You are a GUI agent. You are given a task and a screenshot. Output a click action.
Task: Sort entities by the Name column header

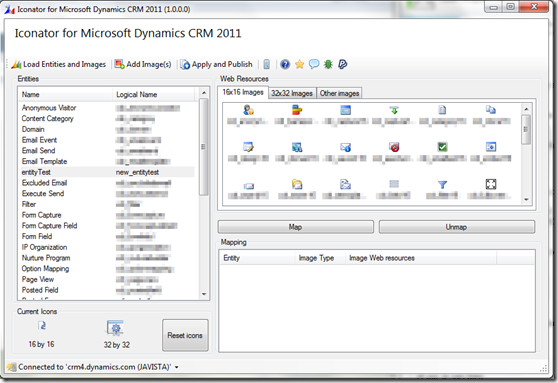[x=65, y=95]
